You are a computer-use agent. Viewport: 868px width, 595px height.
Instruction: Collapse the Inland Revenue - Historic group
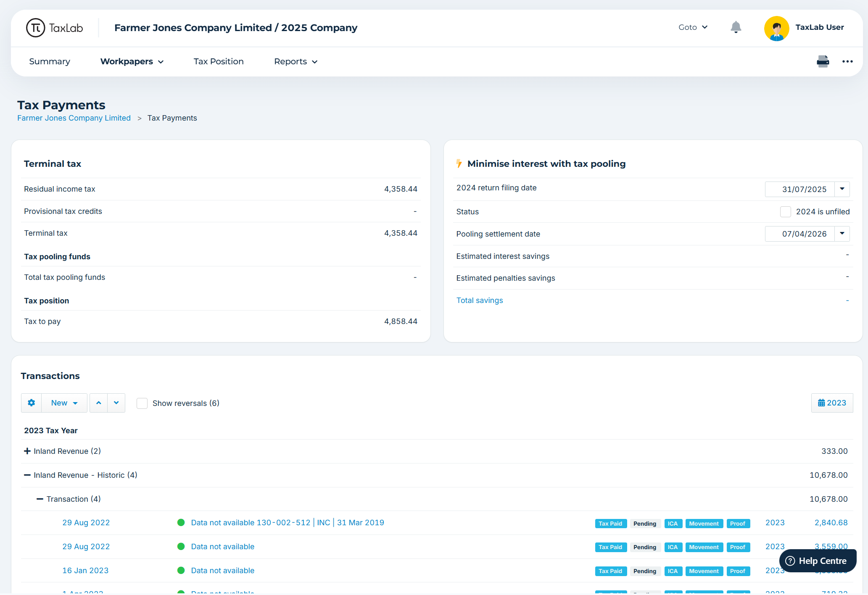(27, 475)
